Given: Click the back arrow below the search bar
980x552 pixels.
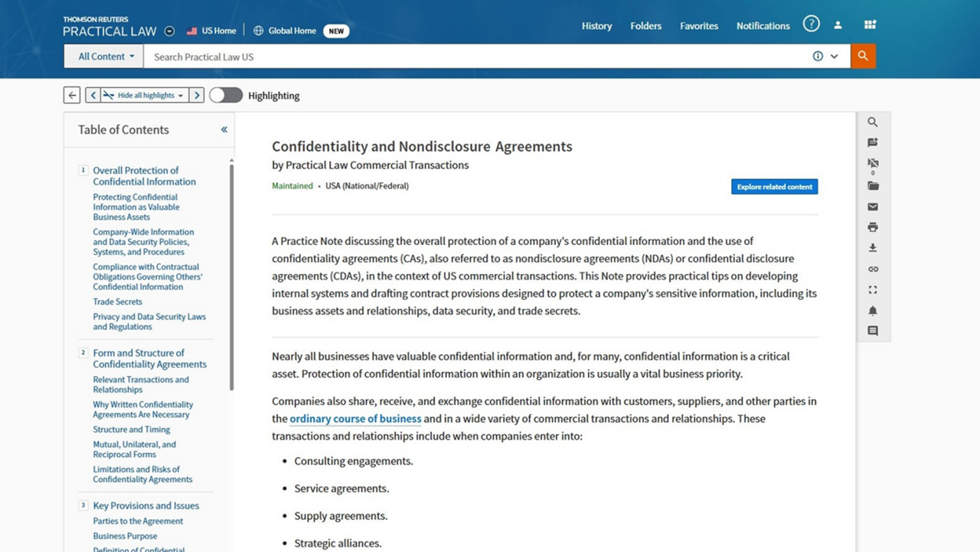Looking at the screenshot, I should (71, 94).
